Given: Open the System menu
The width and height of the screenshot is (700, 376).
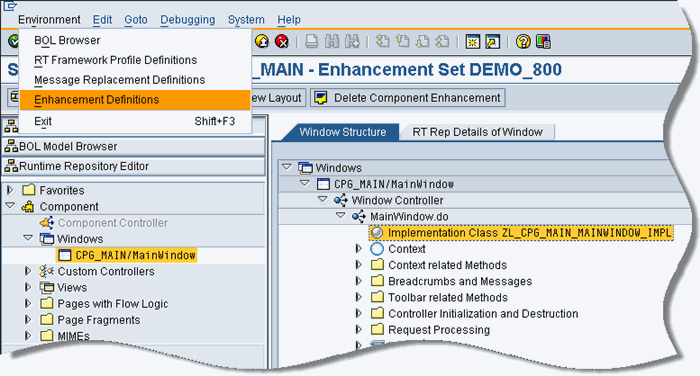Looking at the screenshot, I should click(x=246, y=20).
